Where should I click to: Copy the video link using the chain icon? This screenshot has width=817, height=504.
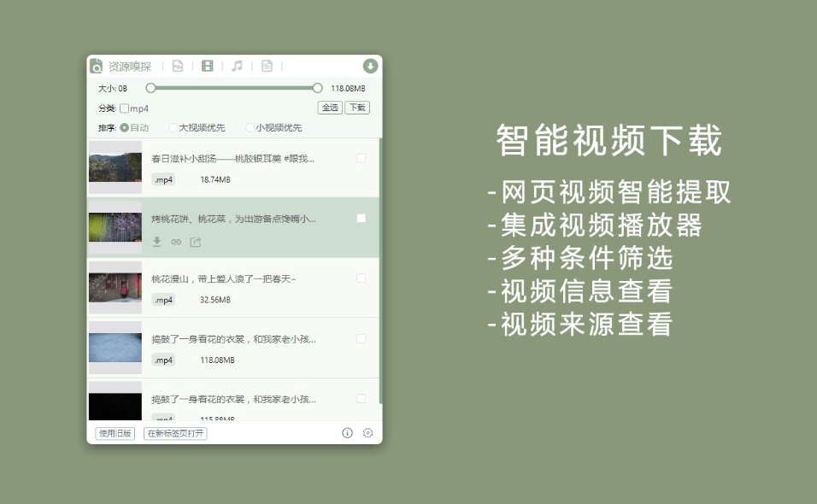click(174, 243)
